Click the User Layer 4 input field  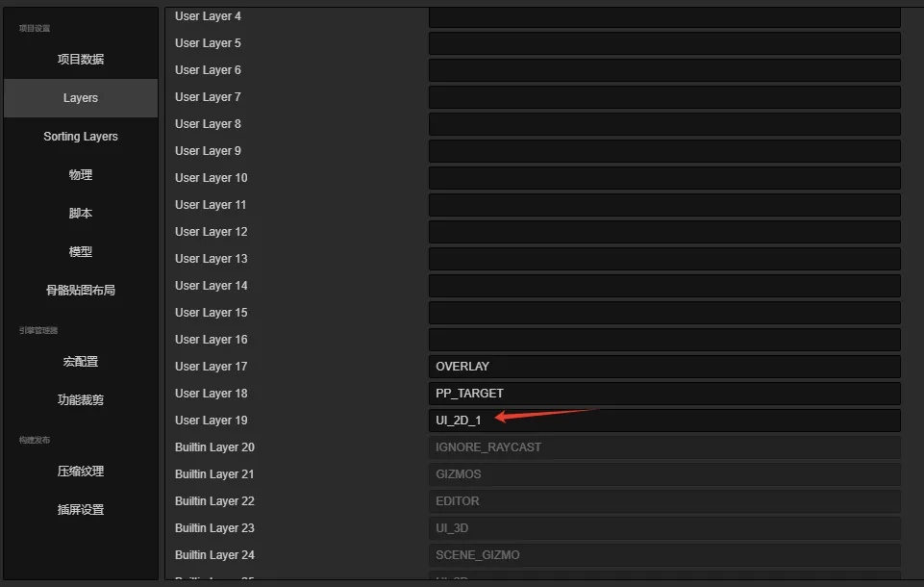coord(664,16)
